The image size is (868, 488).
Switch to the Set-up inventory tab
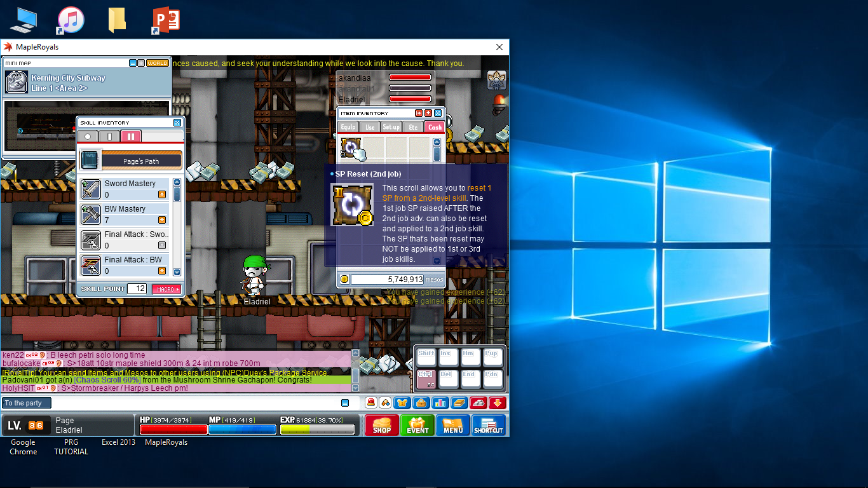(391, 127)
